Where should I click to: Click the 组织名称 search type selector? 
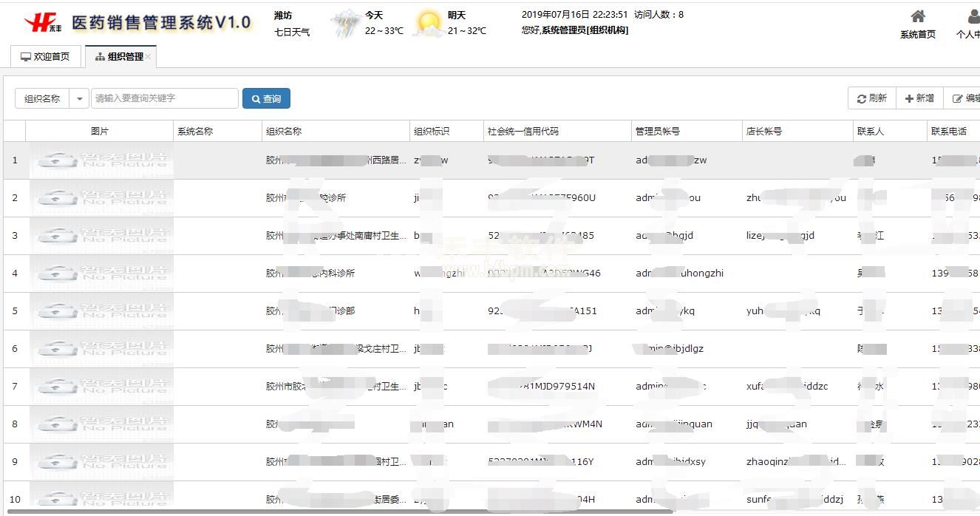click(42, 98)
